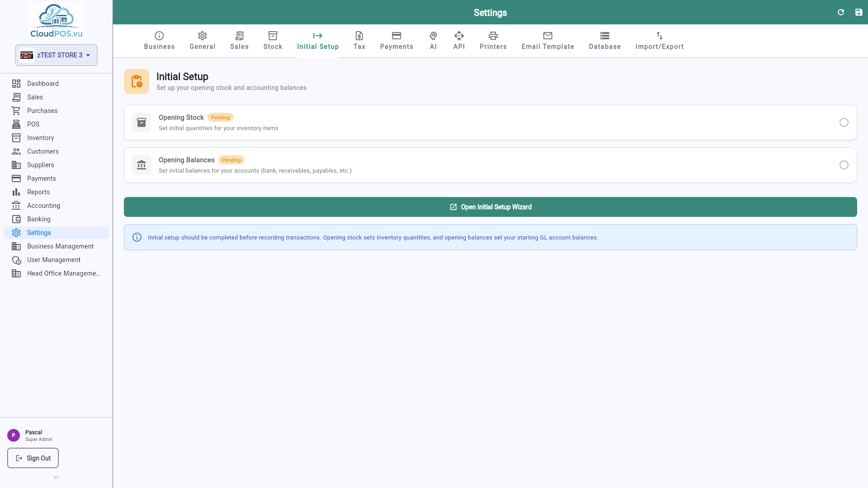868x488 pixels.
Task: Open Sales in sidebar
Action: click(x=56, y=97)
